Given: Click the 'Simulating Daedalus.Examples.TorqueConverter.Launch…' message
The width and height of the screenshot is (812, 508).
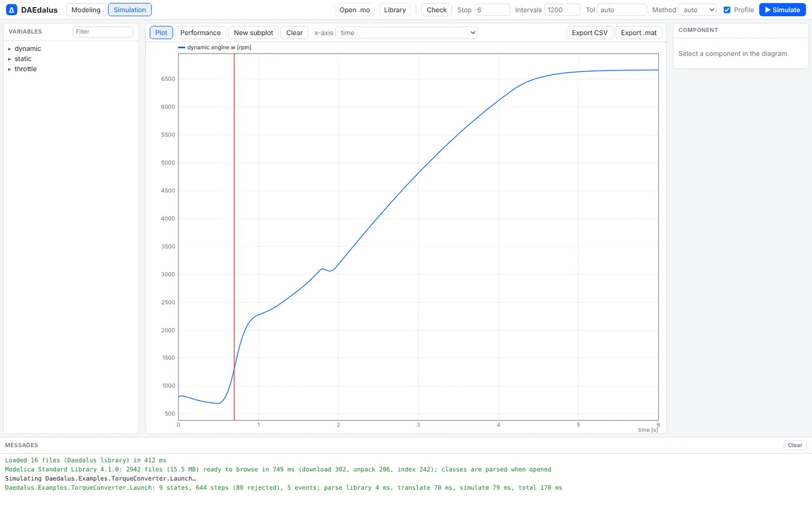Looking at the screenshot, I should [x=100, y=479].
